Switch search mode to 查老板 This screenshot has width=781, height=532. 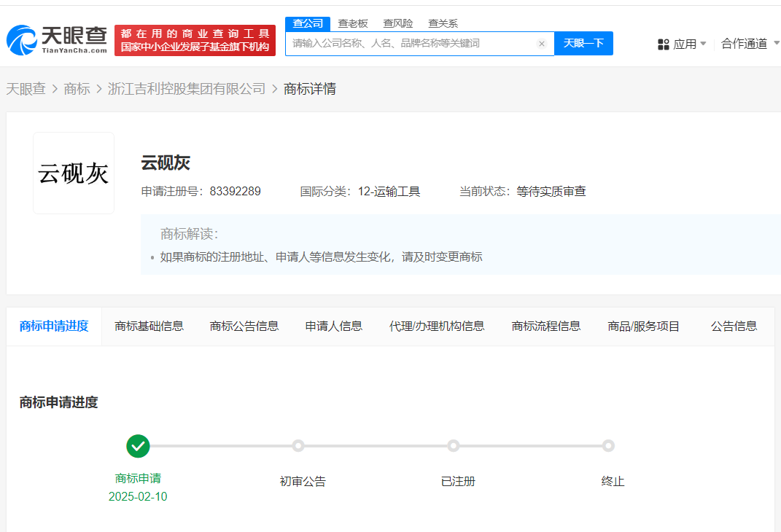tap(353, 23)
